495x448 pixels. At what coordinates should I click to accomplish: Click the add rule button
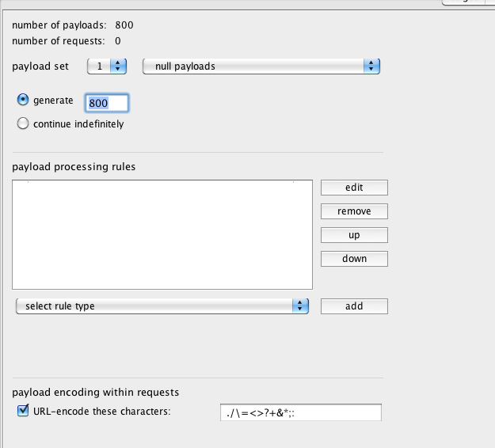pos(354,306)
